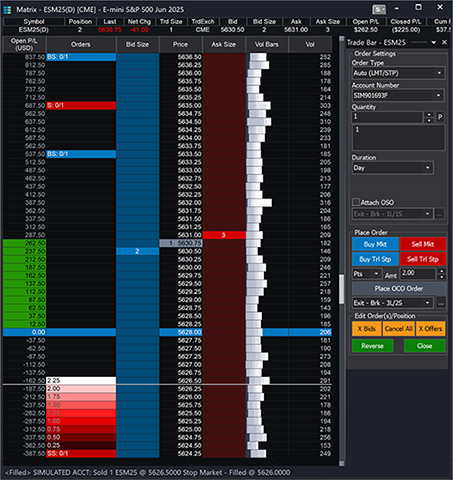Click the Buy Trl Stp button
This screenshot has width=453, height=480.
(x=375, y=259)
